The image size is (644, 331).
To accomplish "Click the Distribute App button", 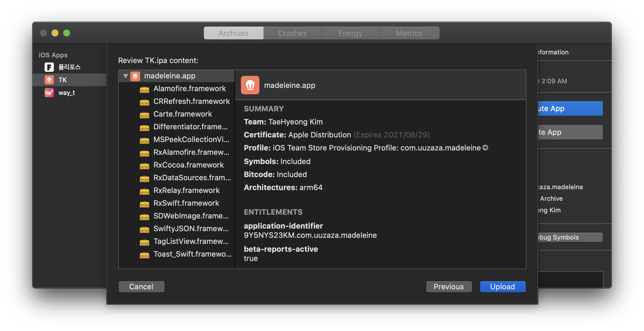I will [x=570, y=109].
